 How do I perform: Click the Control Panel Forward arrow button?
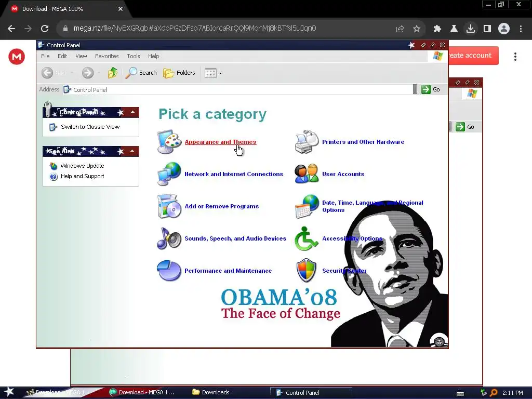tap(87, 73)
